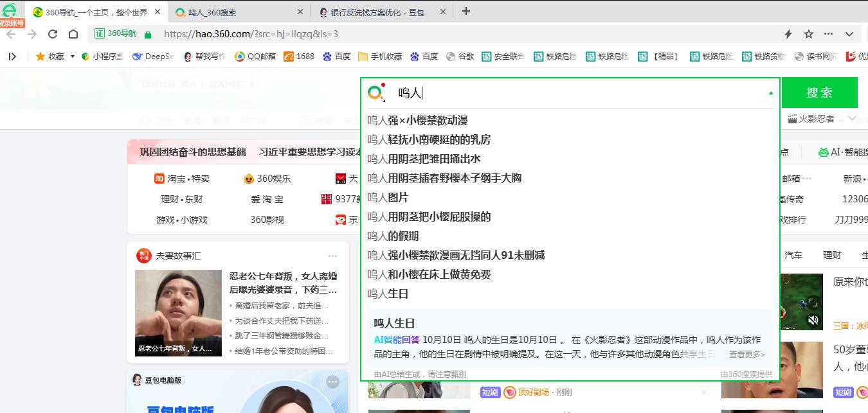Screen dimensions: 868x413
Task: Collapse suggestions with the green triangle in the search box
Action: (771, 93)
